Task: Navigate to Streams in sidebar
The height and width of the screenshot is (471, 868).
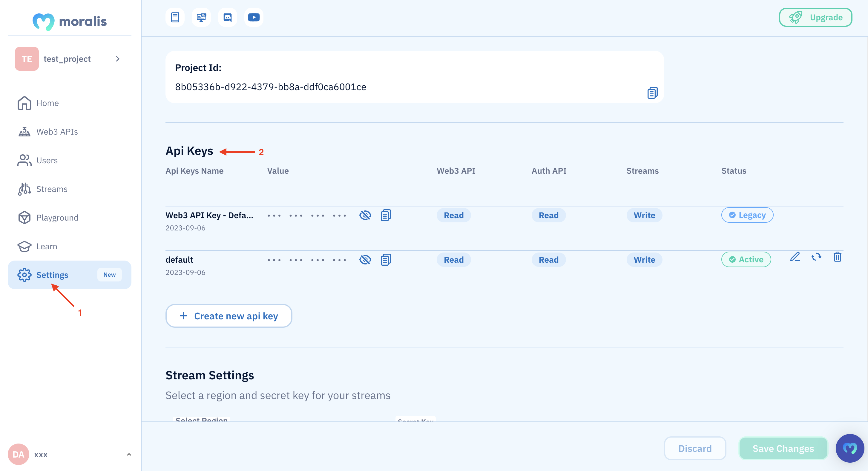Action: click(69, 189)
